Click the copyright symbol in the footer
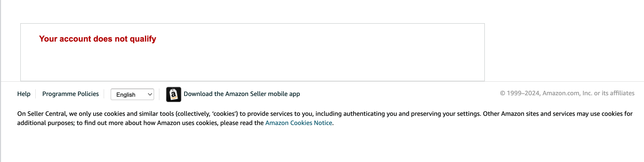644x162 pixels. [x=502, y=93]
